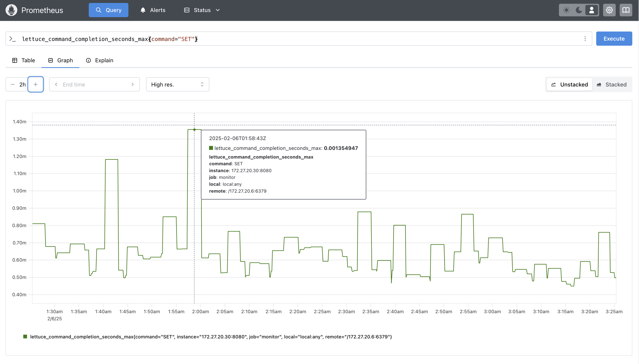Switch to dark theme moon icon

[579, 10]
